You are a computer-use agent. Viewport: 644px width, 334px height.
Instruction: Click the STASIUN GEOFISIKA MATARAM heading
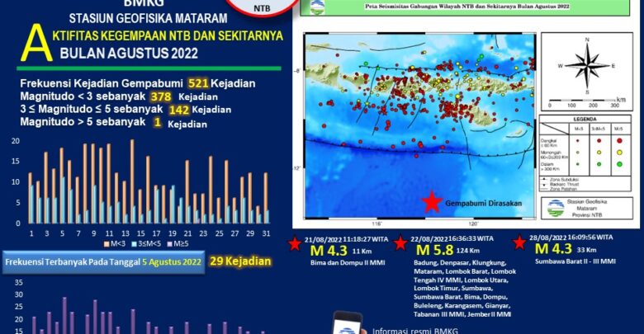tap(148, 18)
